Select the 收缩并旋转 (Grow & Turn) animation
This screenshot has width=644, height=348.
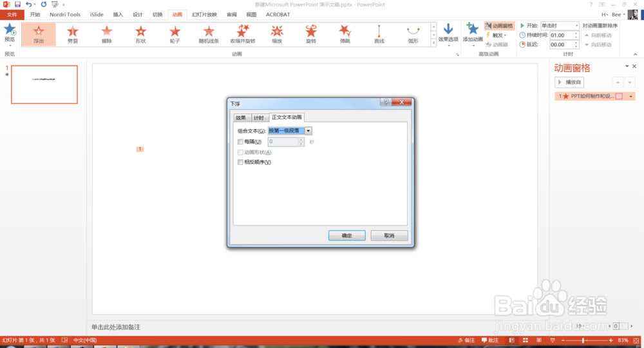pyautogui.click(x=243, y=34)
